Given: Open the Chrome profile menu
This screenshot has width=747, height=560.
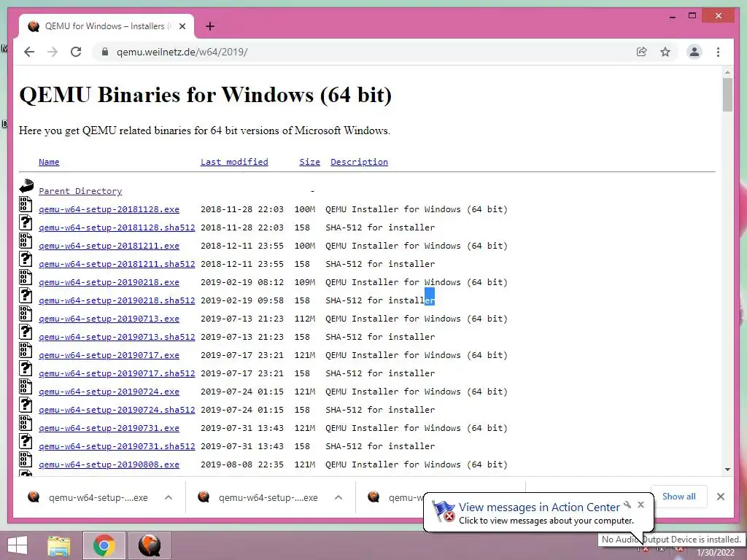Looking at the screenshot, I should tap(694, 52).
